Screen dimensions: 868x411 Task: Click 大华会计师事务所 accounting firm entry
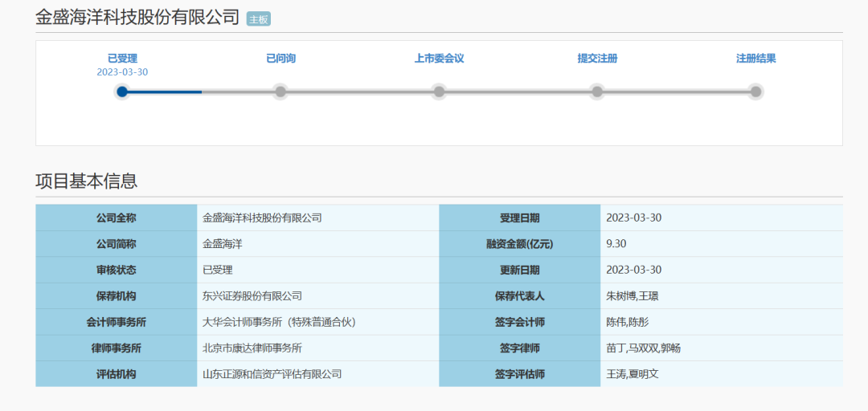(x=279, y=322)
